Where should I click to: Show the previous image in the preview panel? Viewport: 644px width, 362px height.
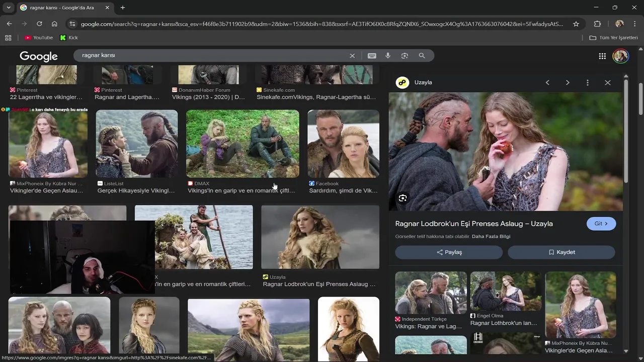tap(547, 82)
